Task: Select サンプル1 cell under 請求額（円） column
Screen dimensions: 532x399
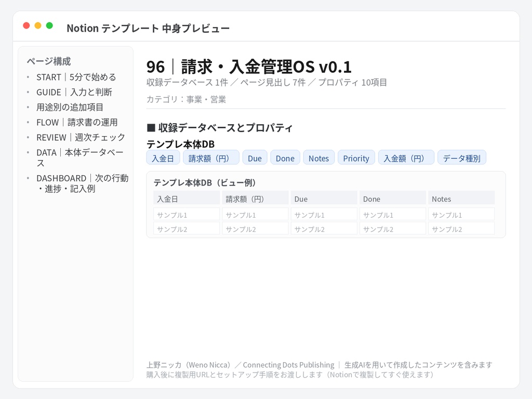Action: 256,214
